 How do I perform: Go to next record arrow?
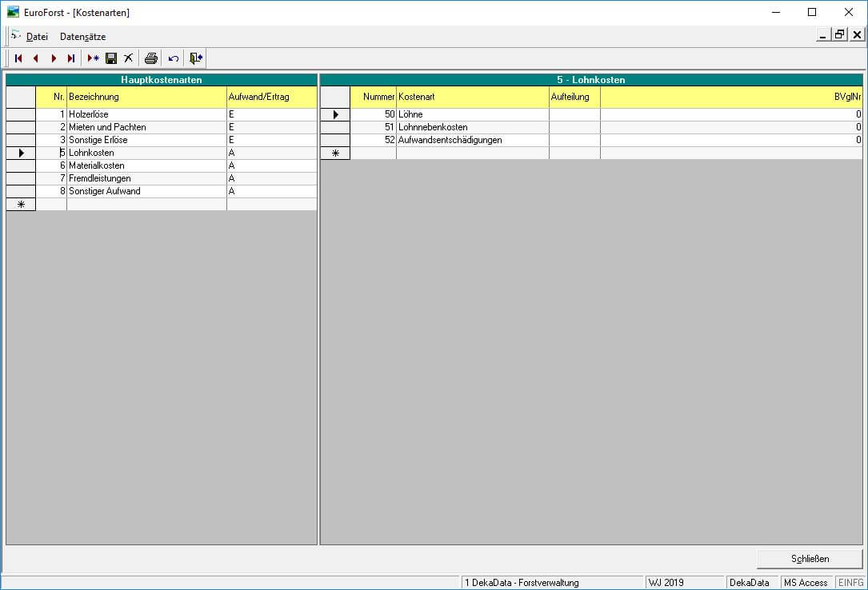click(x=54, y=58)
